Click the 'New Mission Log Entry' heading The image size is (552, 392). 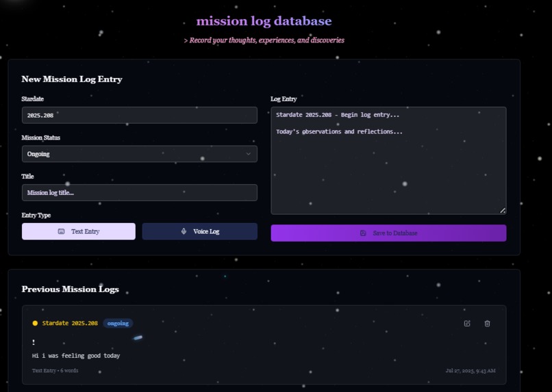(x=72, y=79)
